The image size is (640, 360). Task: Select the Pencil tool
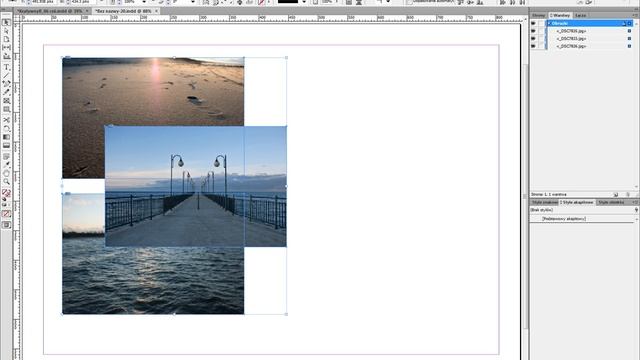7,92
